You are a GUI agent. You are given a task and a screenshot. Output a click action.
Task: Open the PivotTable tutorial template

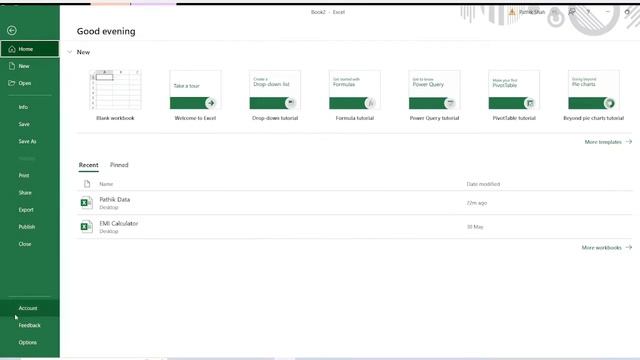(x=514, y=95)
